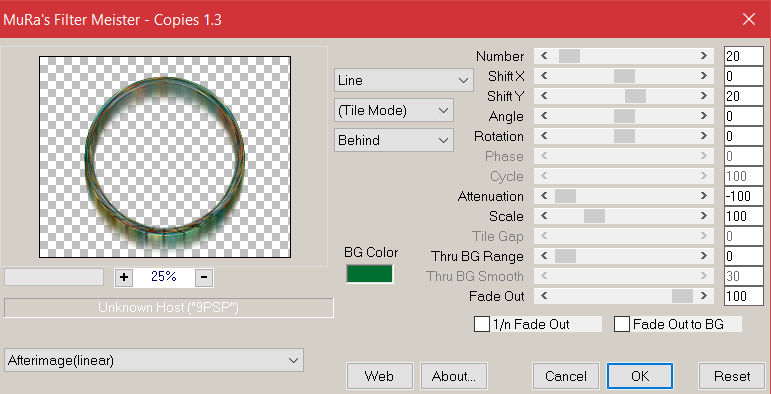The image size is (771, 394).
Task: Click the Shift Y slider right arrow
Action: 704,96
